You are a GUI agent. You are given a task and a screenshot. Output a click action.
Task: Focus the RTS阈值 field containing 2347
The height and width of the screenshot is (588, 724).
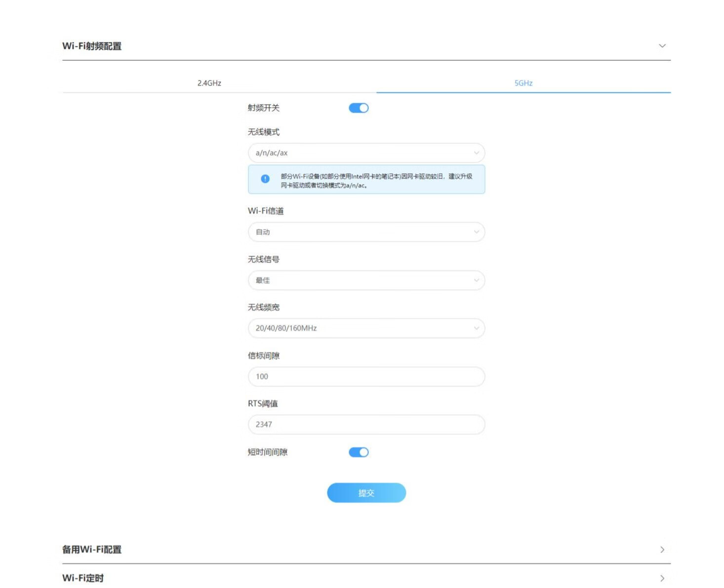(366, 425)
